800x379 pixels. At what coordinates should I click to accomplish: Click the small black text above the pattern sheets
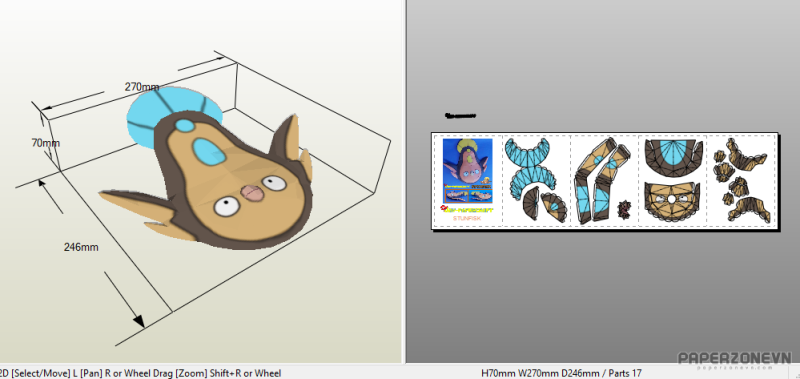[x=460, y=116]
